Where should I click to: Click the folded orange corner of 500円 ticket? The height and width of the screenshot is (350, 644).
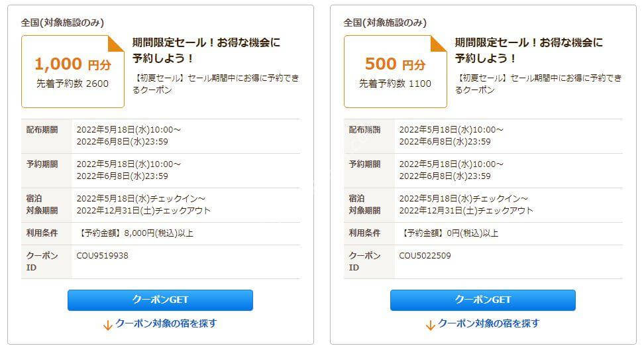pos(439,44)
